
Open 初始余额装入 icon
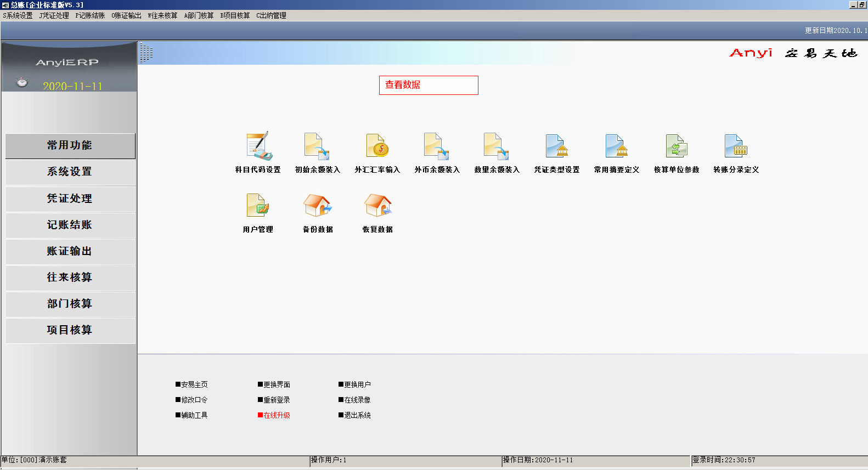[317, 146]
